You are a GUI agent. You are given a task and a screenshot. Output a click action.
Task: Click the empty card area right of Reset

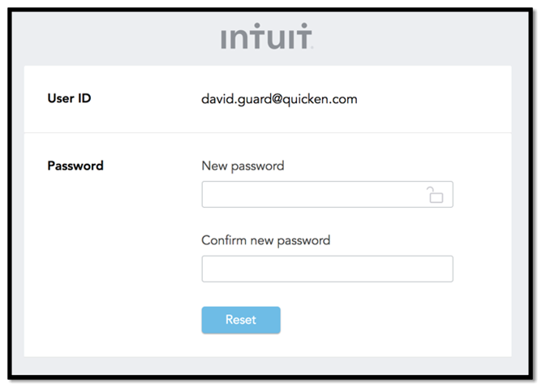[x=389, y=320]
